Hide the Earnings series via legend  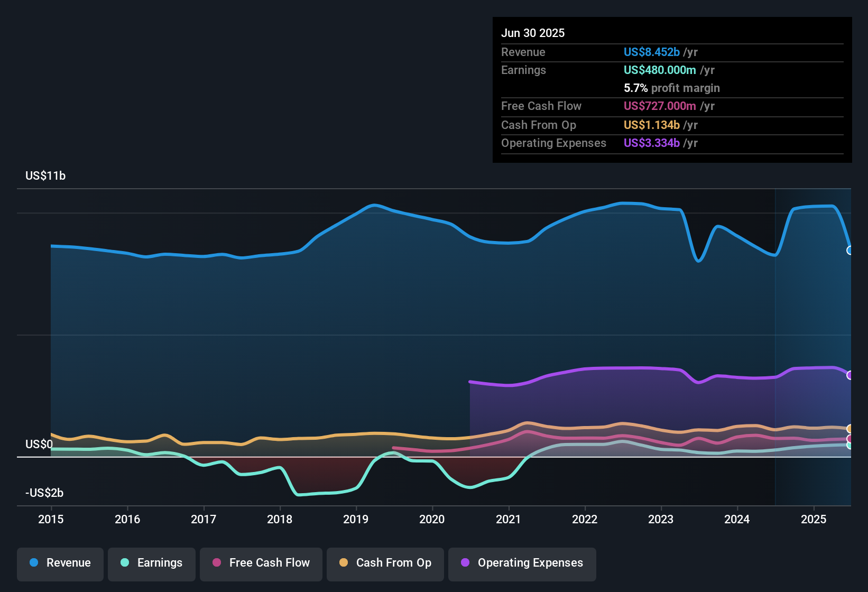click(152, 563)
